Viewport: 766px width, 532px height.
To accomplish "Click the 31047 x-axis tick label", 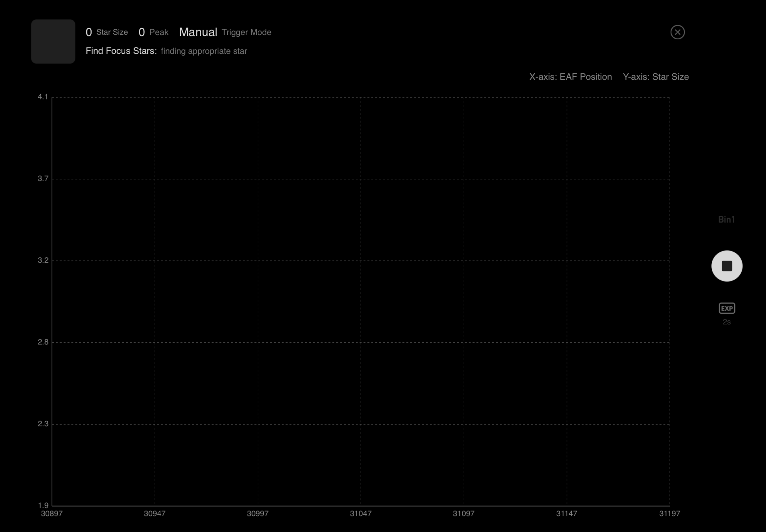I will tap(361, 514).
